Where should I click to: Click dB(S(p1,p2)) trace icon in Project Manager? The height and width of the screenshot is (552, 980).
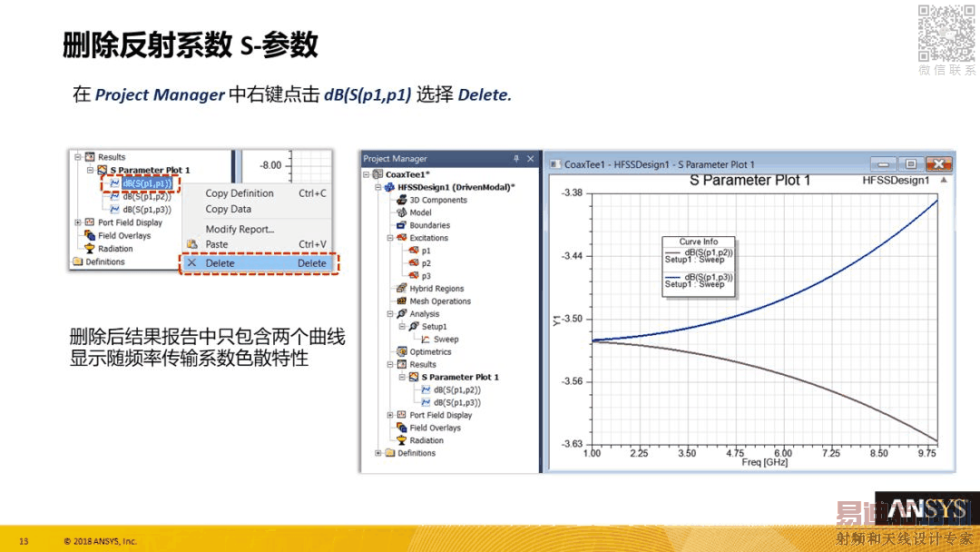(x=426, y=389)
